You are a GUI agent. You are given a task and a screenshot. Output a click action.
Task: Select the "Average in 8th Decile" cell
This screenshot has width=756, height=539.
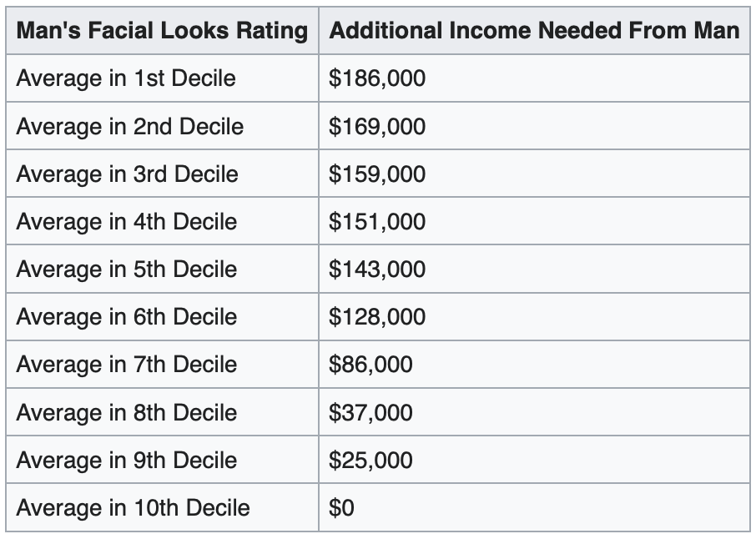127,413
